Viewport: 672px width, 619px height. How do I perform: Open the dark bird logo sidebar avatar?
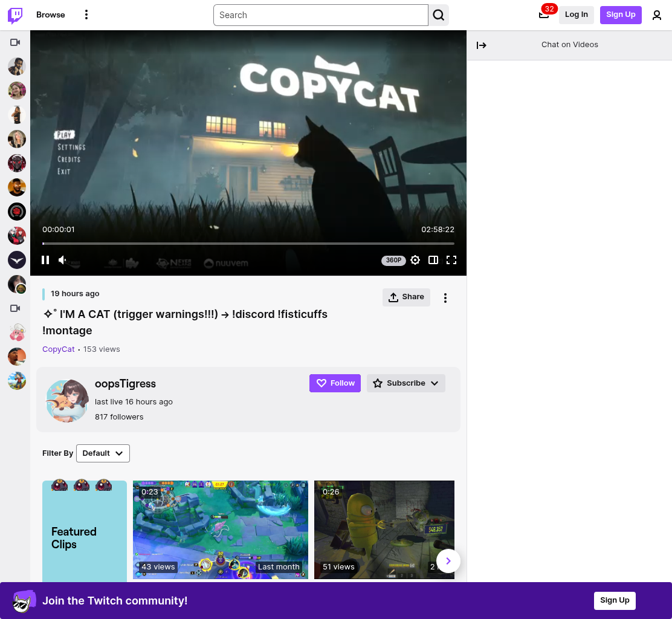click(x=17, y=260)
